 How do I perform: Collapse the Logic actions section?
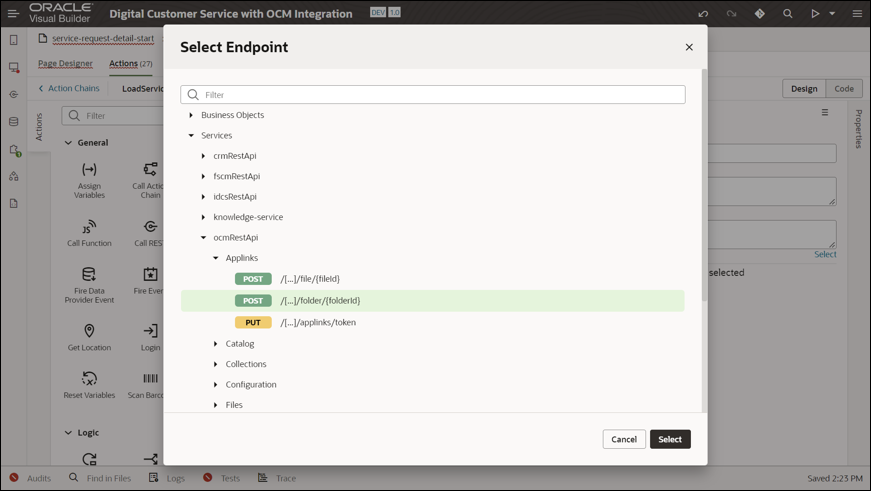pyautogui.click(x=68, y=433)
